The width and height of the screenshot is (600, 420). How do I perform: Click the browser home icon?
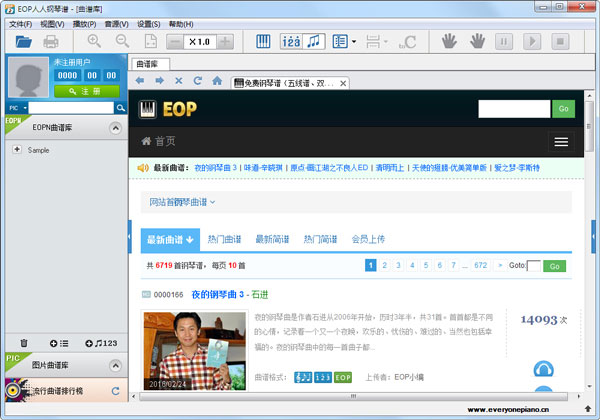click(x=198, y=80)
